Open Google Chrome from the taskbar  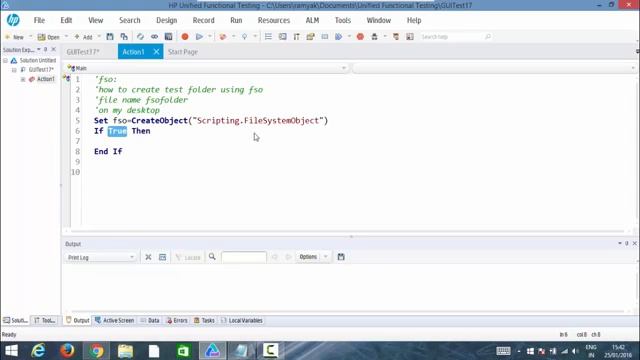97,351
